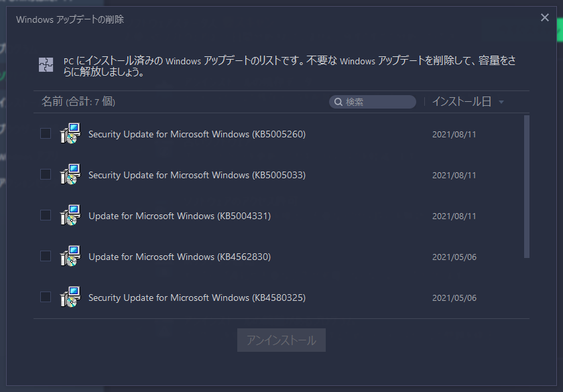Click the KB4580325 update installer icon

tap(70, 298)
